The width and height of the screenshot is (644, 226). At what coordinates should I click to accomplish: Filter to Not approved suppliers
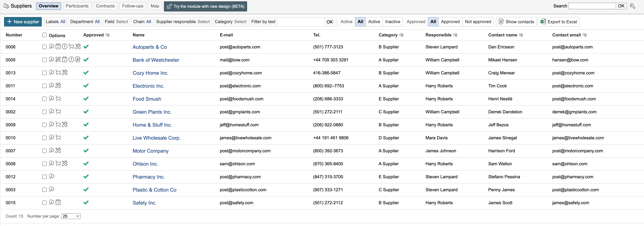point(478,22)
